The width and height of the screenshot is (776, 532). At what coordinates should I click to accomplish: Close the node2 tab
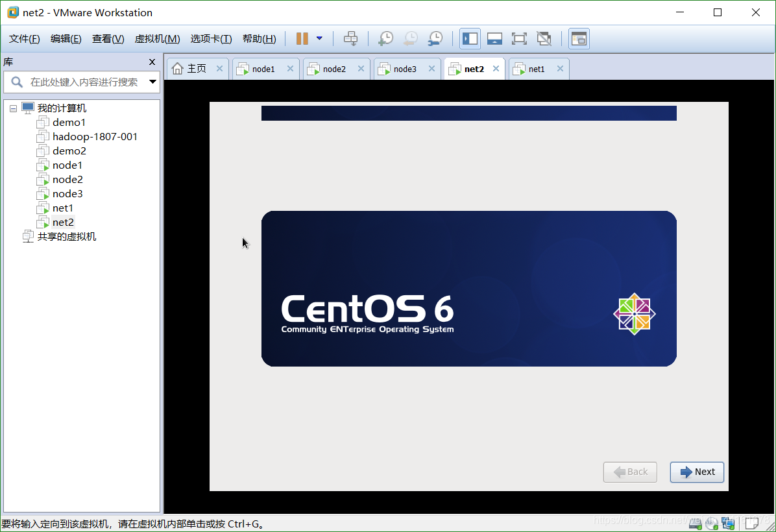(x=361, y=69)
